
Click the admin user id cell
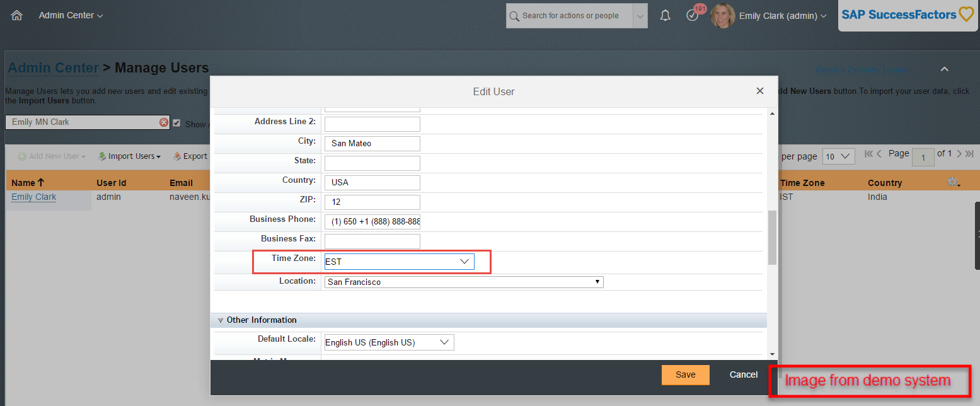pyautogui.click(x=108, y=197)
